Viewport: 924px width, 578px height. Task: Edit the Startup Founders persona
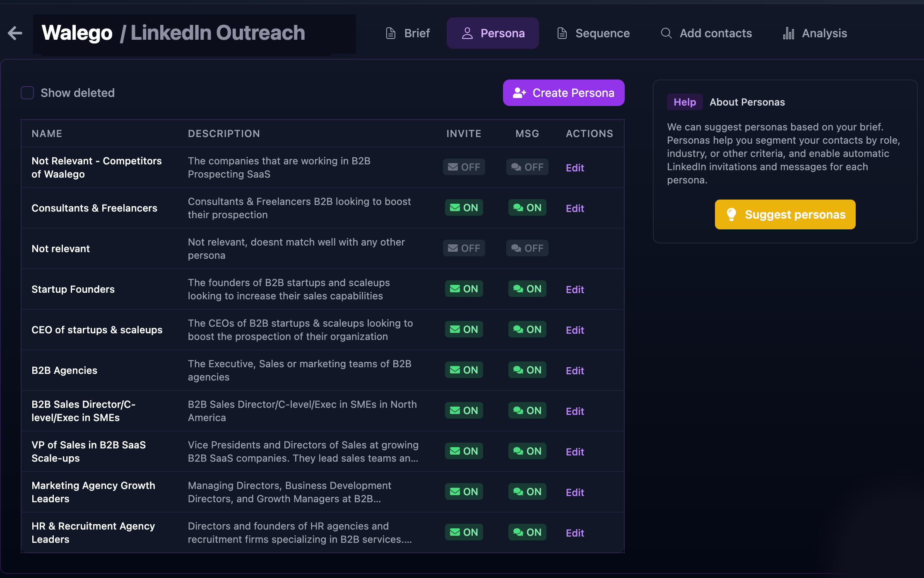pyautogui.click(x=575, y=289)
